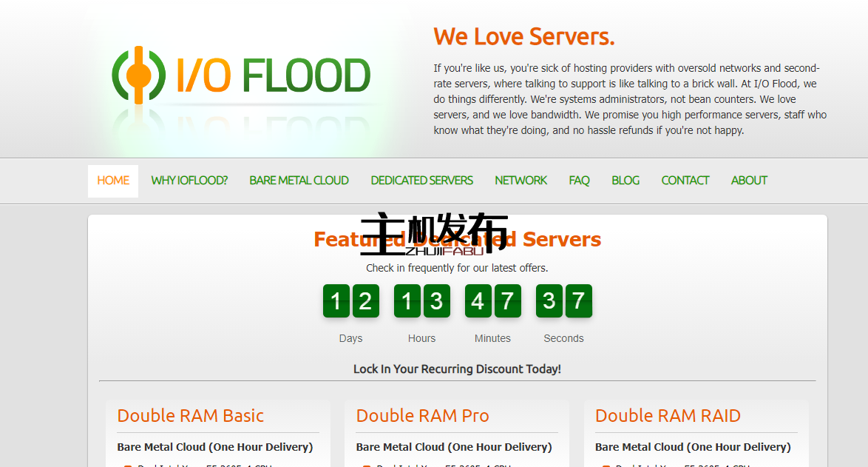This screenshot has width=868, height=467.
Task: Click the Seconds countdown tiles
Action: (563, 301)
